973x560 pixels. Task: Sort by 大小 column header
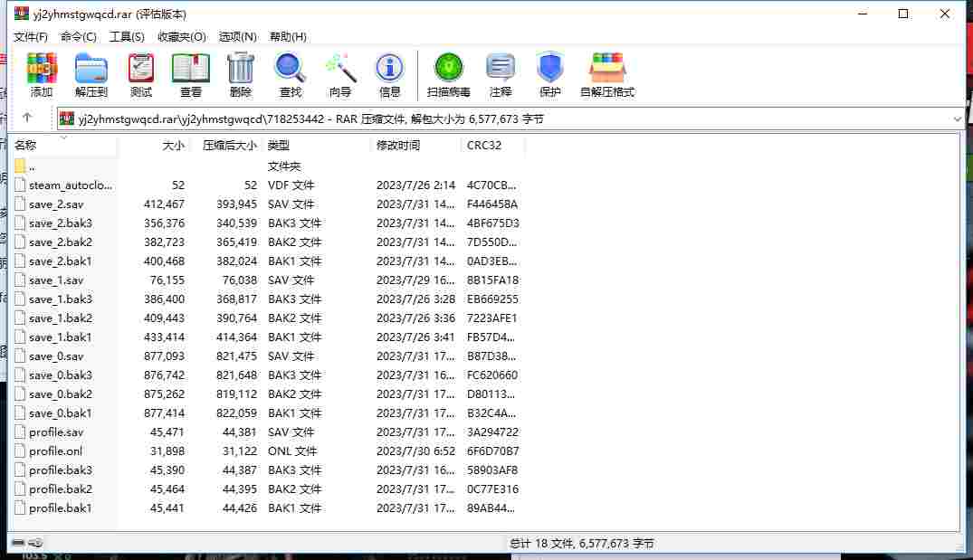(x=153, y=145)
